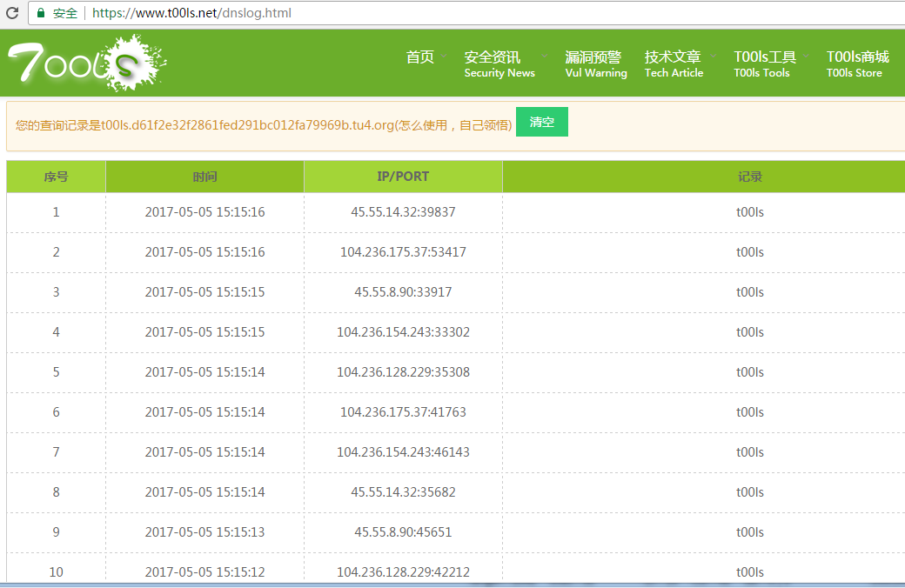Screen dimensions: 905x588
Task: Expand the dropdown arrow next to 安全资讯
Action: (544, 56)
